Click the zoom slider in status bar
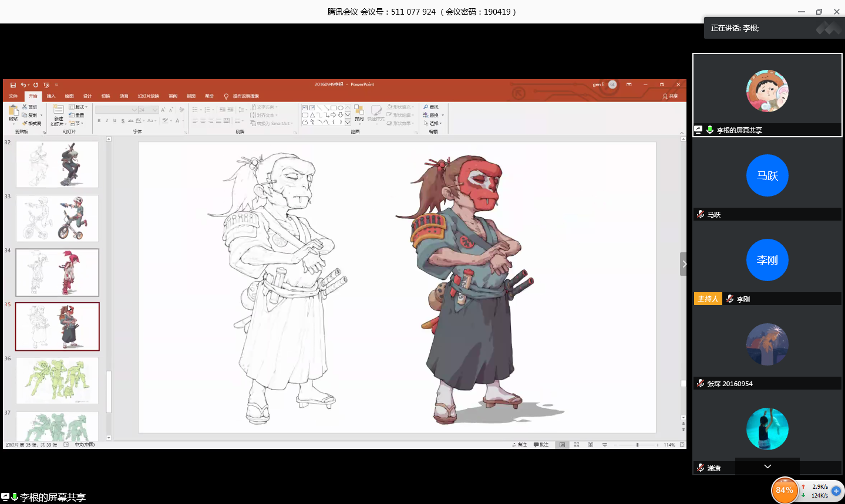 tap(637, 445)
